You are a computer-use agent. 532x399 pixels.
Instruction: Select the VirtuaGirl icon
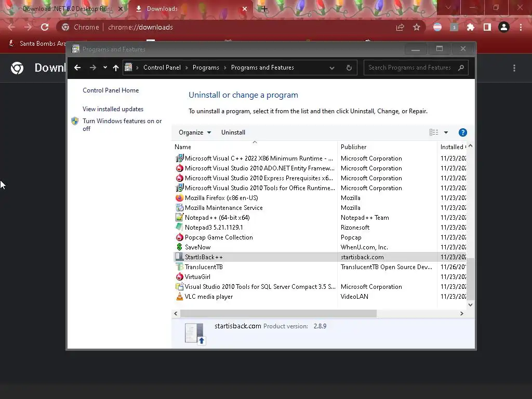point(179,276)
